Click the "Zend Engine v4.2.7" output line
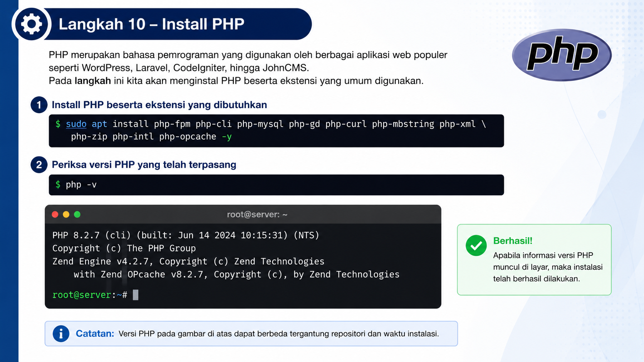Viewport: 644px width, 362px height. tap(188, 261)
